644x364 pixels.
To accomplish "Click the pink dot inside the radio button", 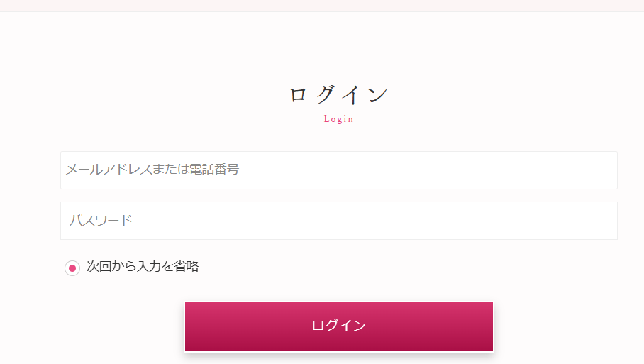I will pos(72,268).
